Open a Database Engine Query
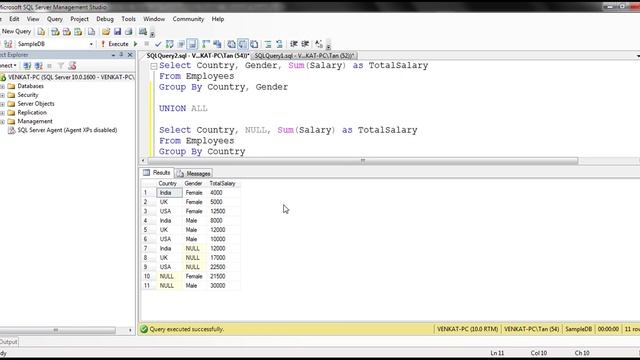640x360 pixels. pyautogui.click(x=41, y=31)
